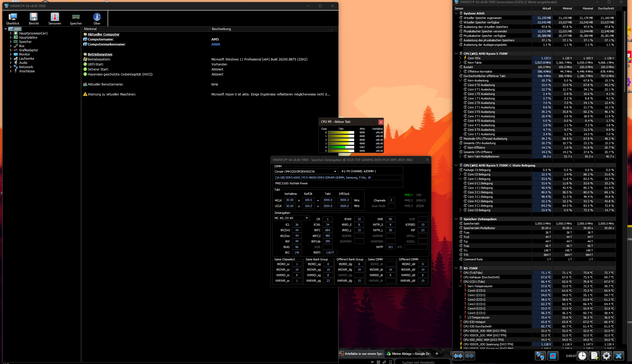This screenshot has height=364, width=632.
Task: Click the shrink-layout inward arrows icon
Action: tap(469, 356)
